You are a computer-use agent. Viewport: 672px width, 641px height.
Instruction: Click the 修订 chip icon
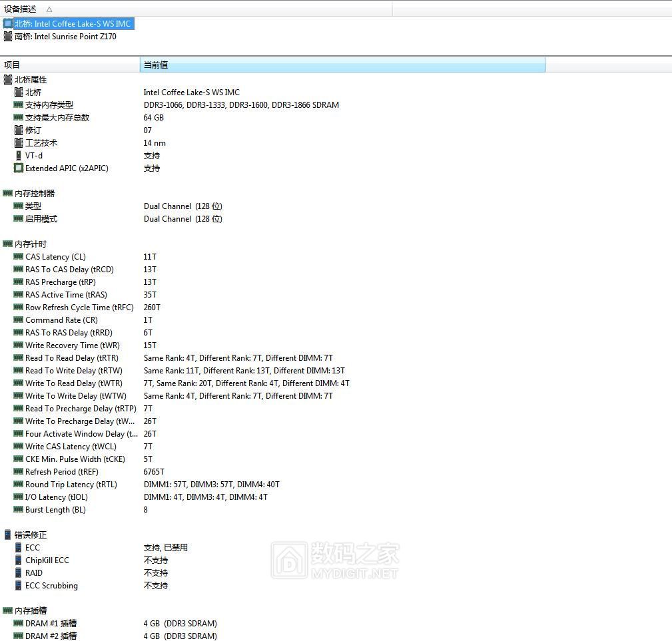(x=18, y=130)
